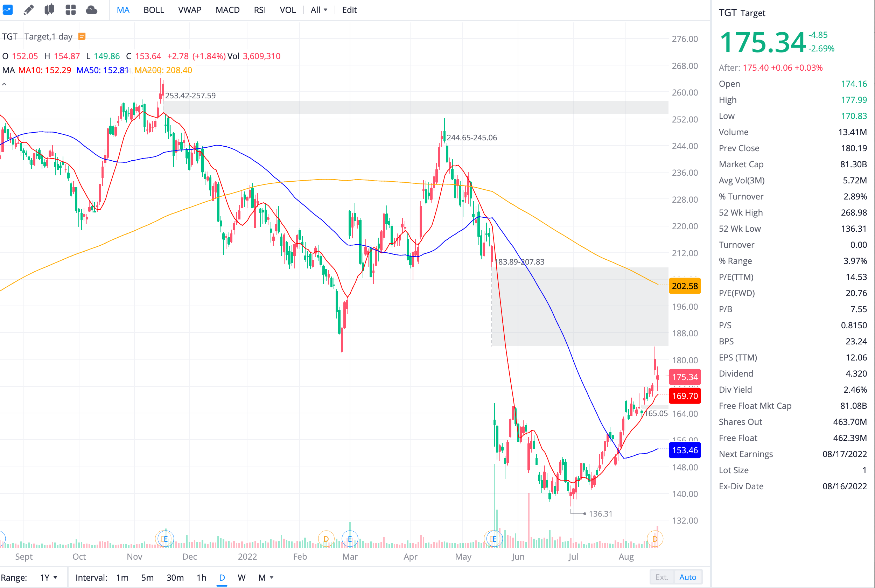Image resolution: width=875 pixels, height=588 pixels.
Task: Open the candlestick chart type icon
Action: pyautogui.click(x=49, y=10)
